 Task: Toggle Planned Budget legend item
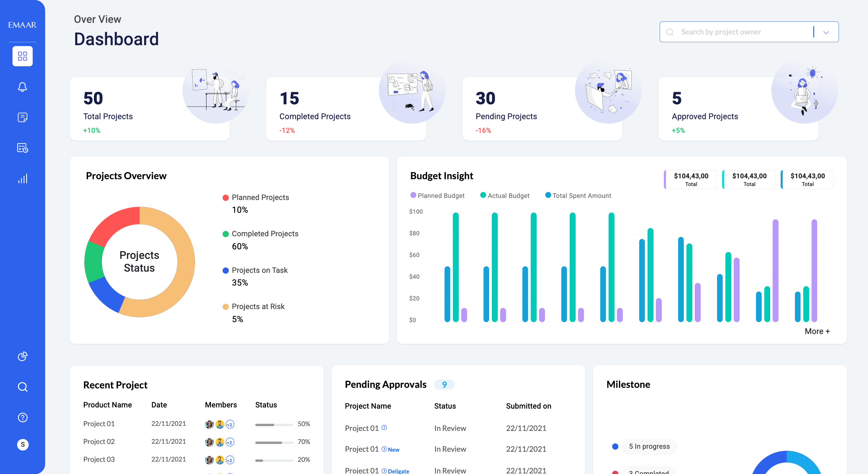(437, 195)
